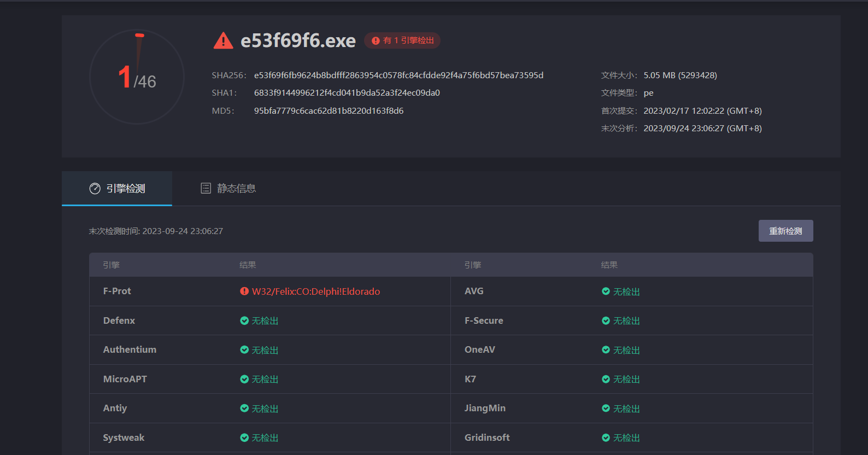Click the last analysis date 2023/09/24
The height and width of the screenshot is (455, 868).
coord(702,129)
